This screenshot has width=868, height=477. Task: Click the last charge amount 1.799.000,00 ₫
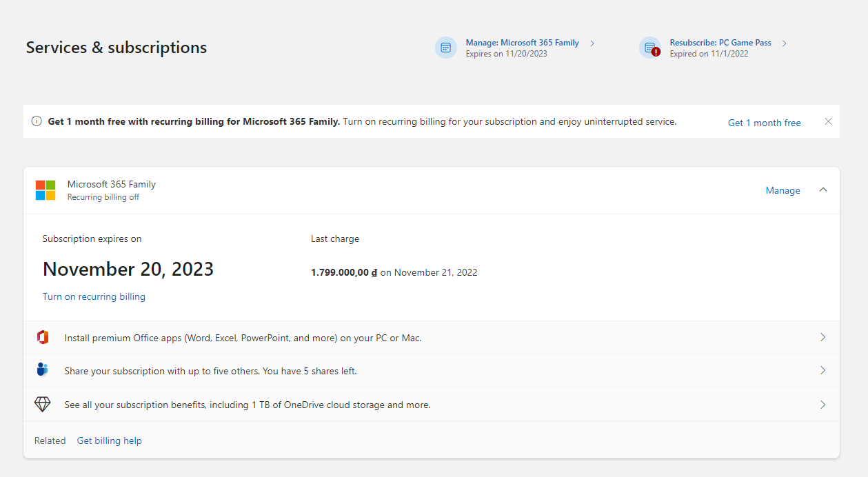click(344, 272)
